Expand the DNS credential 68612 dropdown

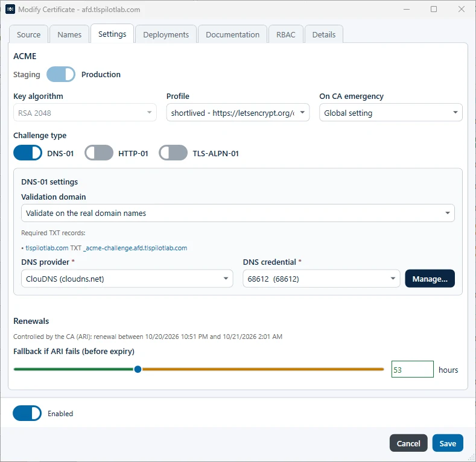pos(322,279)
